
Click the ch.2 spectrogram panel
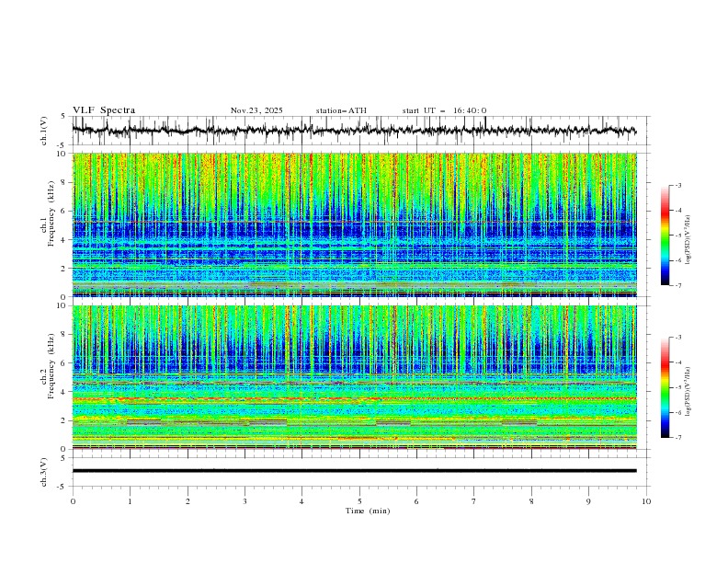[x=354, y=377]
